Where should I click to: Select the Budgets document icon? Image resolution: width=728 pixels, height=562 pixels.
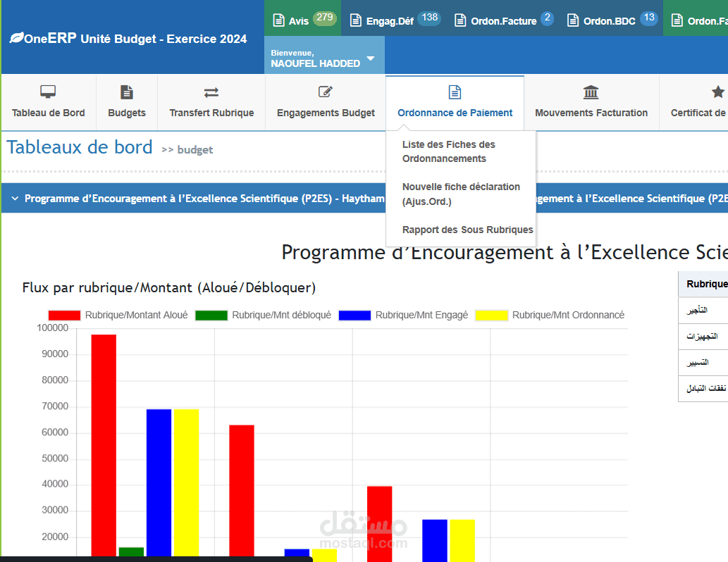click(x=127, y=91)
